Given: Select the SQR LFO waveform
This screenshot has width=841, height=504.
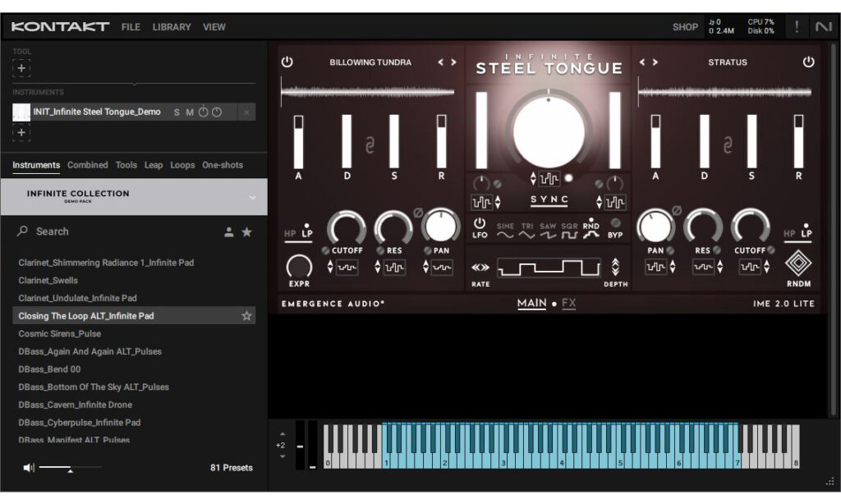Looking at the screenshot, I should (569, 231).
